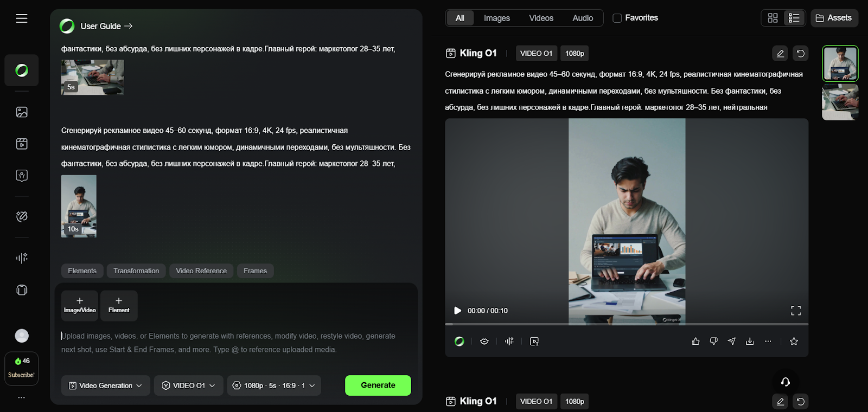Click the download icon under the video

point(750,342)
